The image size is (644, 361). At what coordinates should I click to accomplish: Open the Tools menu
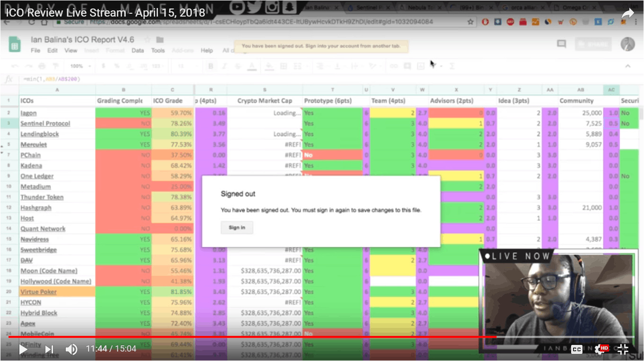pos(158,51)
